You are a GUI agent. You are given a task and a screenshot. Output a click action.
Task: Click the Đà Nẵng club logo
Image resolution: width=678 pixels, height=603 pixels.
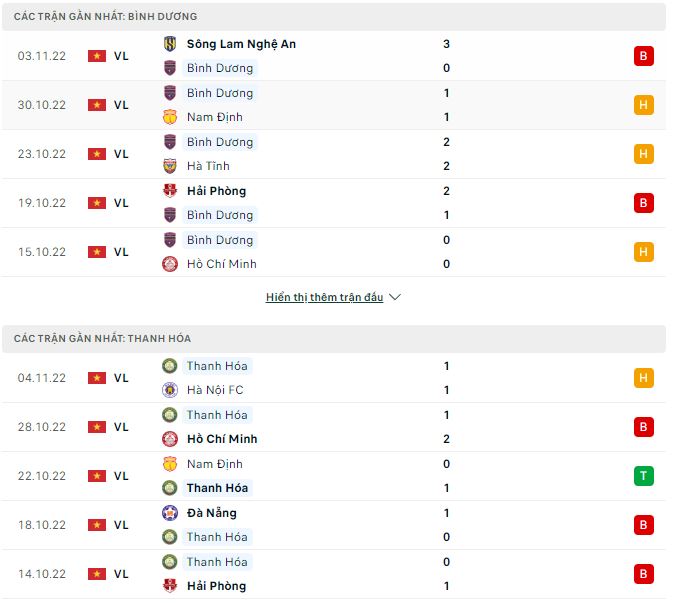click(x=170, y=513)
